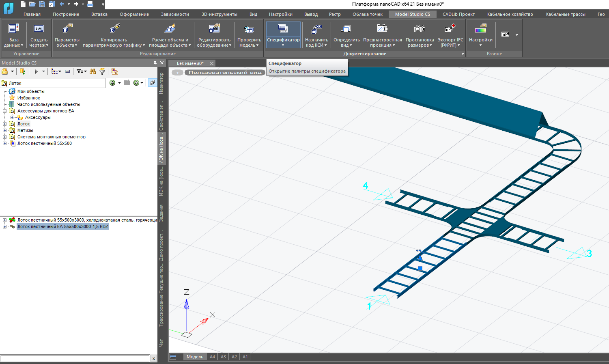Click the ms icon in Разное group
The width and height of the screenshot is (609, 364).
(505, 34)
